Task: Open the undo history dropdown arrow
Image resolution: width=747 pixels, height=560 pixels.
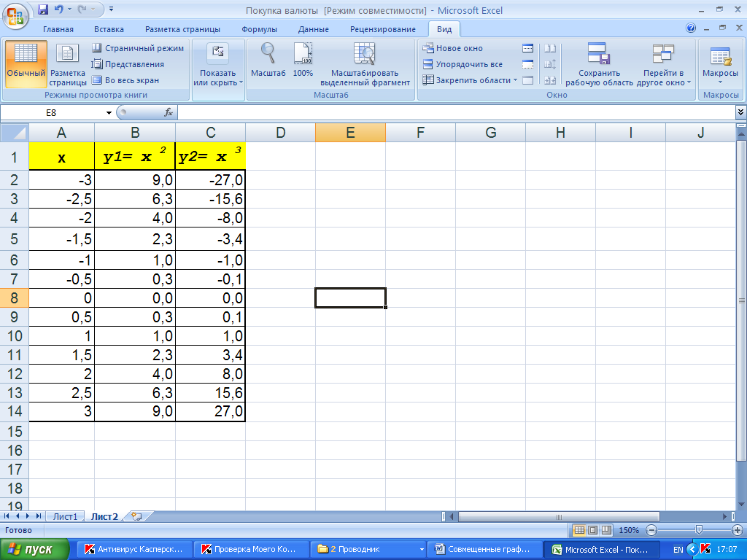Action: [x=69, y=9]
